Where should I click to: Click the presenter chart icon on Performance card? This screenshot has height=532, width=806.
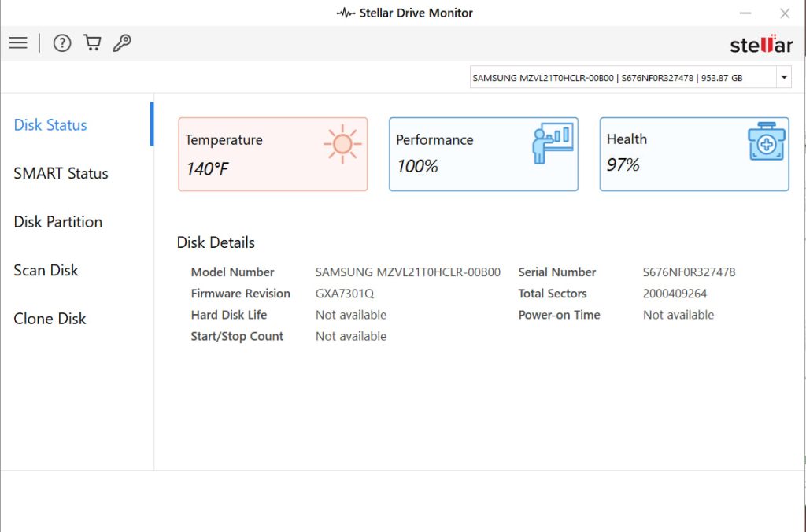click(x=553, y=143)
